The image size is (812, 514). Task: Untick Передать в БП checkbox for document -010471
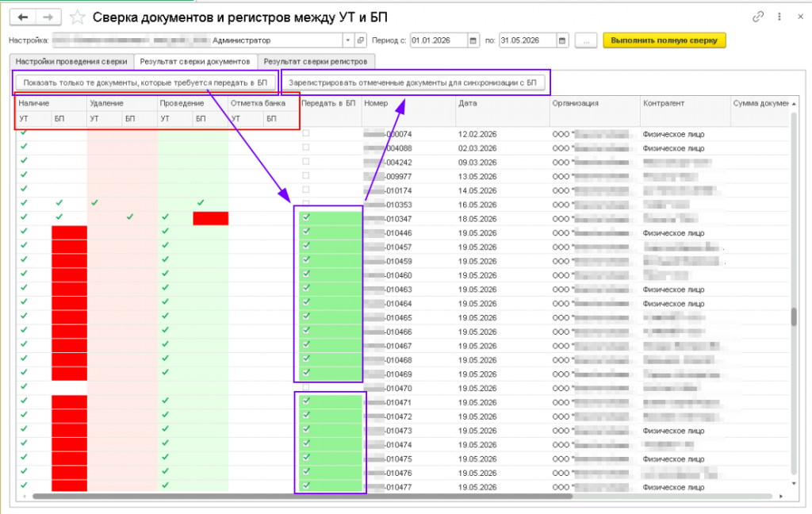(x=306, y=401)
